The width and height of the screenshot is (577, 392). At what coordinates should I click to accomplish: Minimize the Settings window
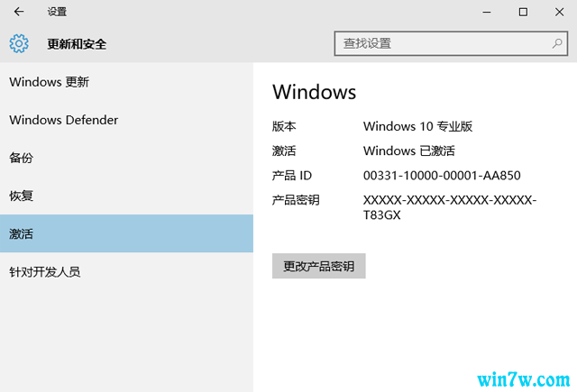pos(482,12)
